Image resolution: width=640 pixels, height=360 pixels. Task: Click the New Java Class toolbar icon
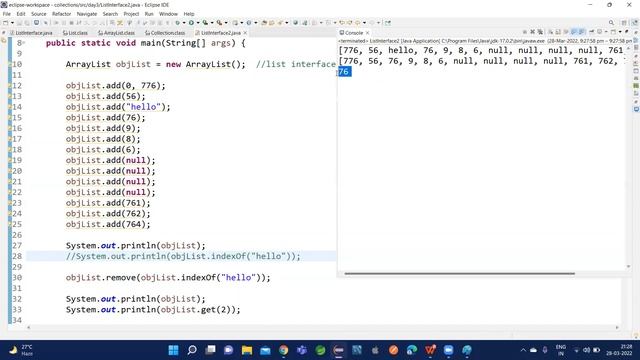249,23
